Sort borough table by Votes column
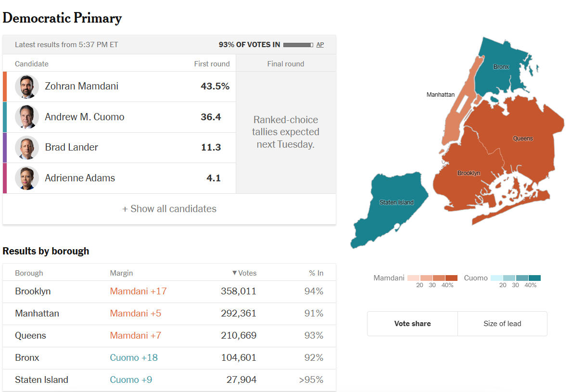 click(x=244, y=273)
